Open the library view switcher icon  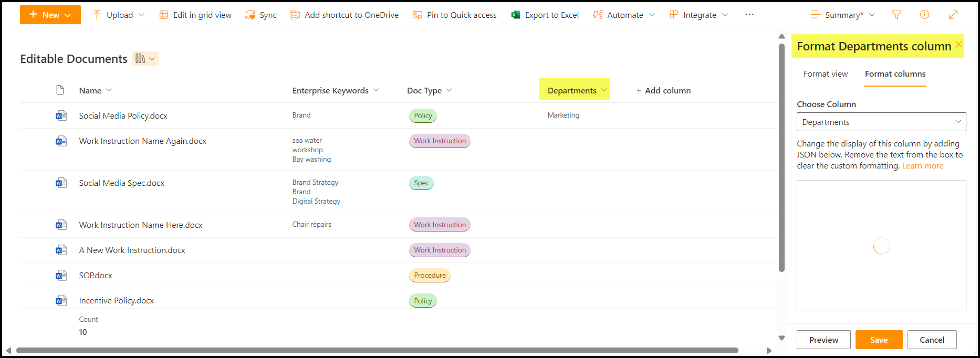point(145,59)
